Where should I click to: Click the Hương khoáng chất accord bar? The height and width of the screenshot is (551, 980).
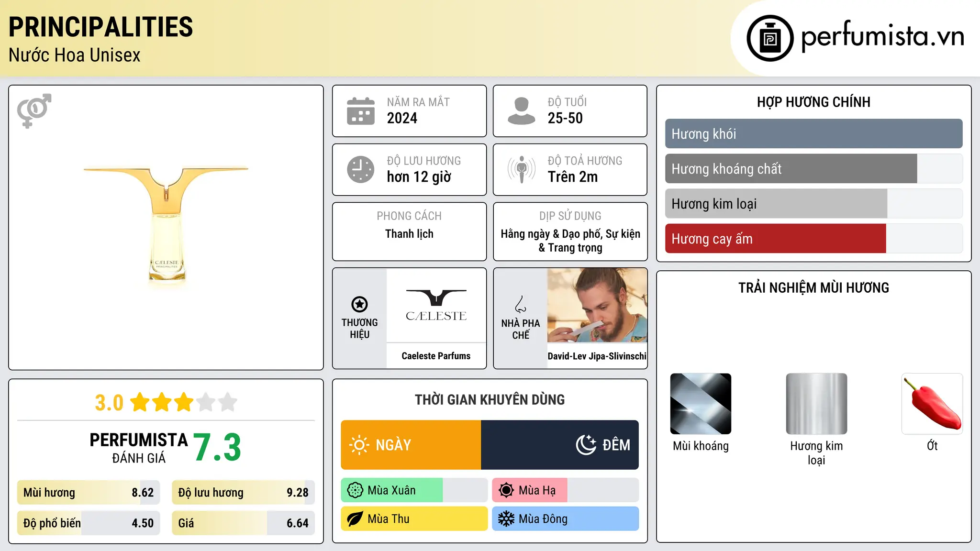tap(813, 168)
